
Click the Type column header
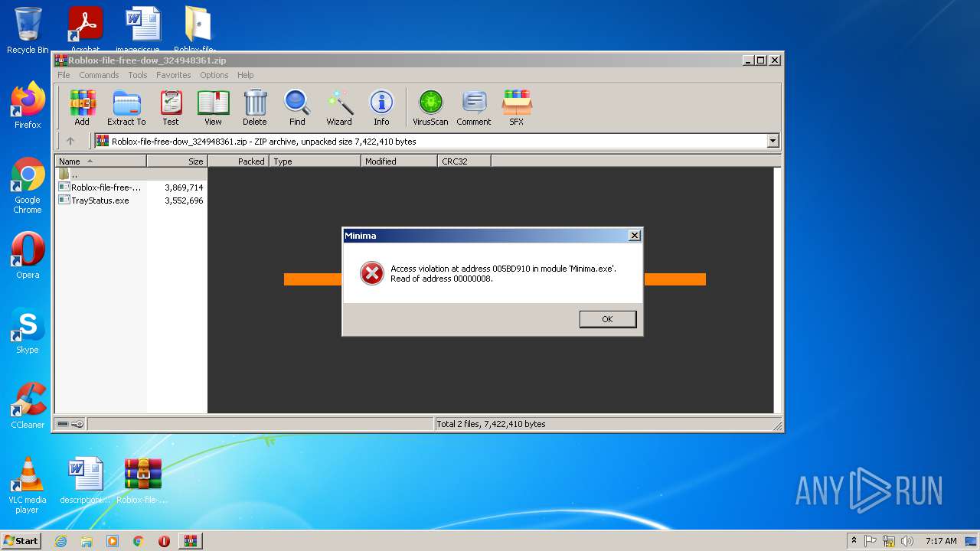315,161
